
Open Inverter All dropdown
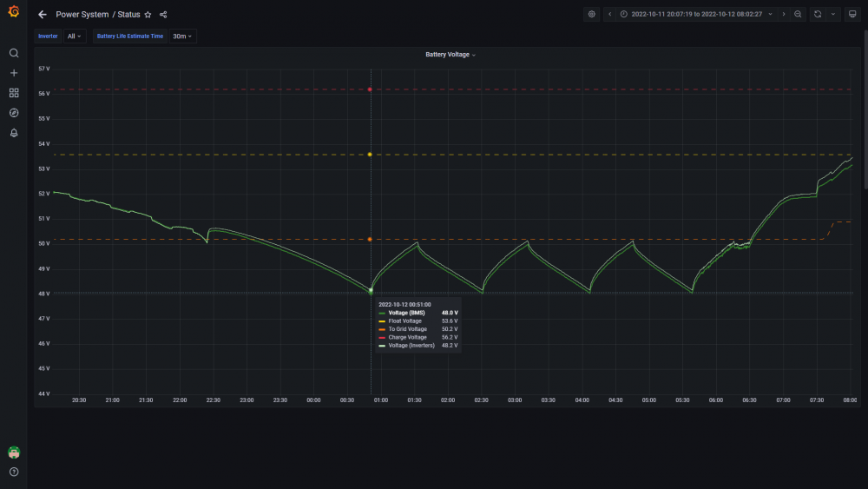pos(75,36)
